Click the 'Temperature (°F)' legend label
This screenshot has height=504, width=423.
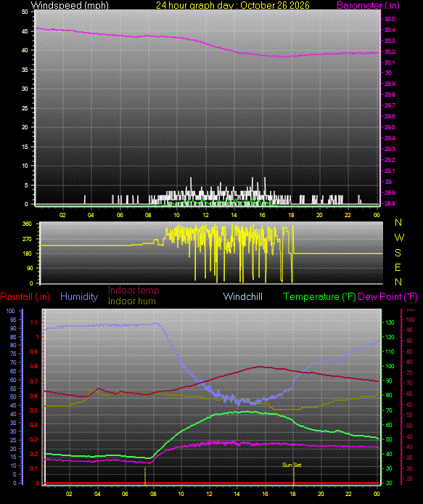pyautogui.click(x=319, y=296)
